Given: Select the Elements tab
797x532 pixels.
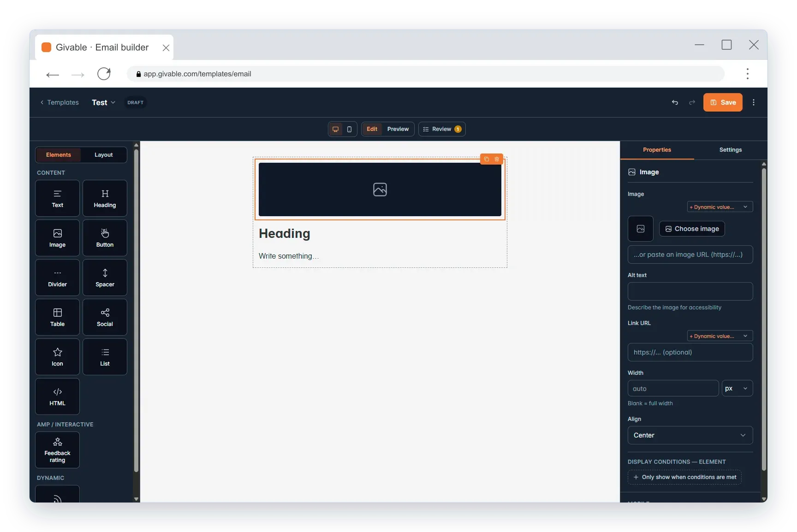Looking at the screenshot, I should tap(59, 155).
